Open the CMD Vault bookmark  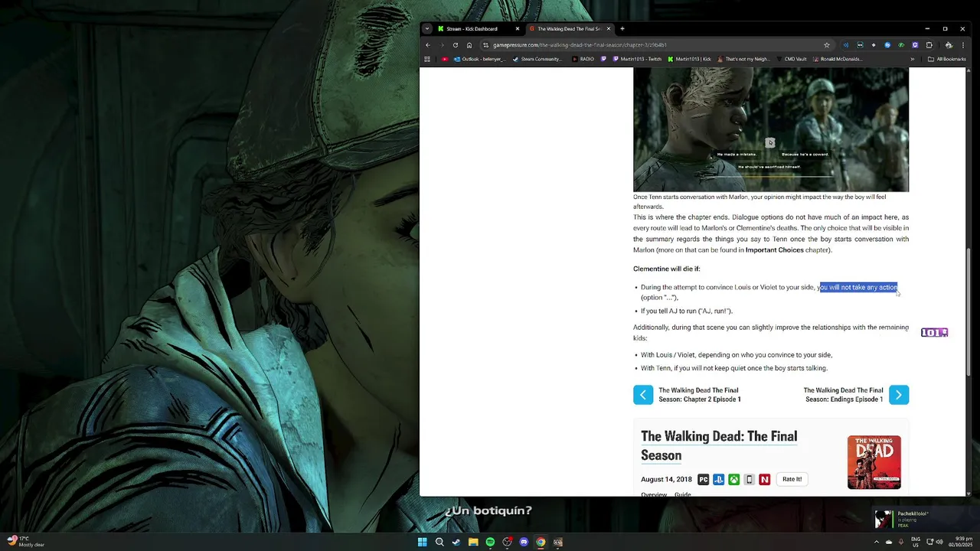[791, 59]
